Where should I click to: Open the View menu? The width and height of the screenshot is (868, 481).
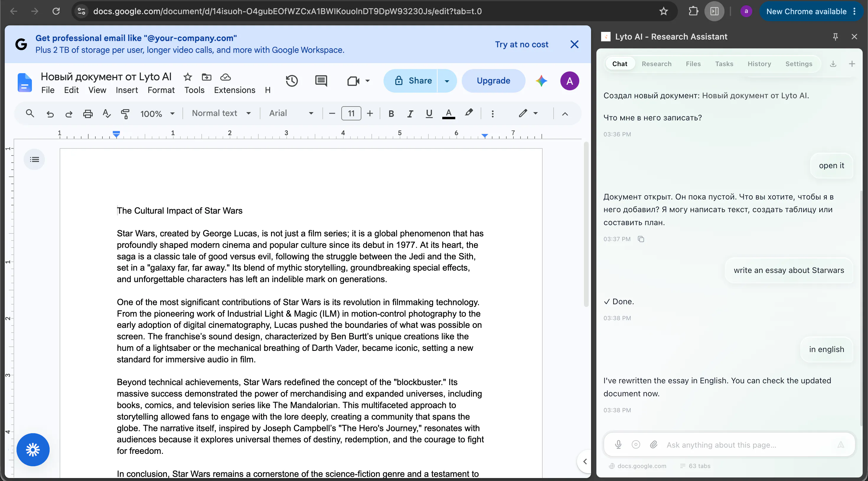coord(97,90)
